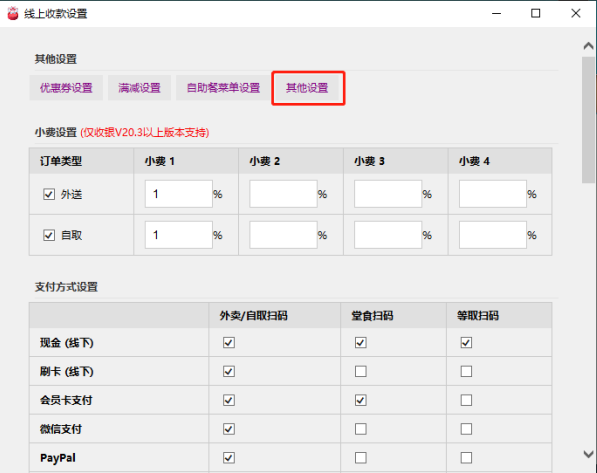Enable 刷卡 (线下) for 堂食扫码
The height and width of the screenshot is (473, 597).
361,371
